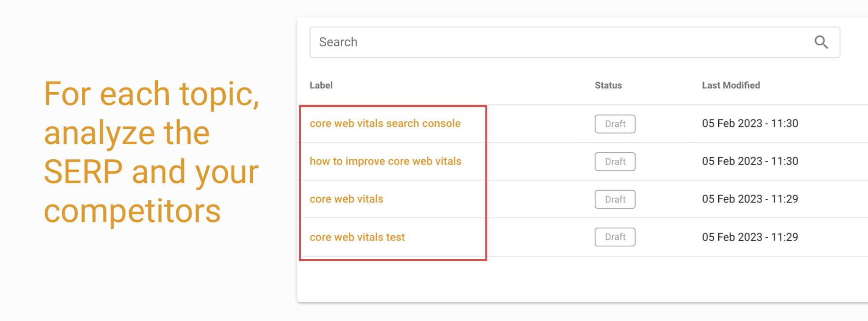This screenshot has height=321, width=868.
Task: Open the core web vitals search console topic
Action: [x=385, y=123]
